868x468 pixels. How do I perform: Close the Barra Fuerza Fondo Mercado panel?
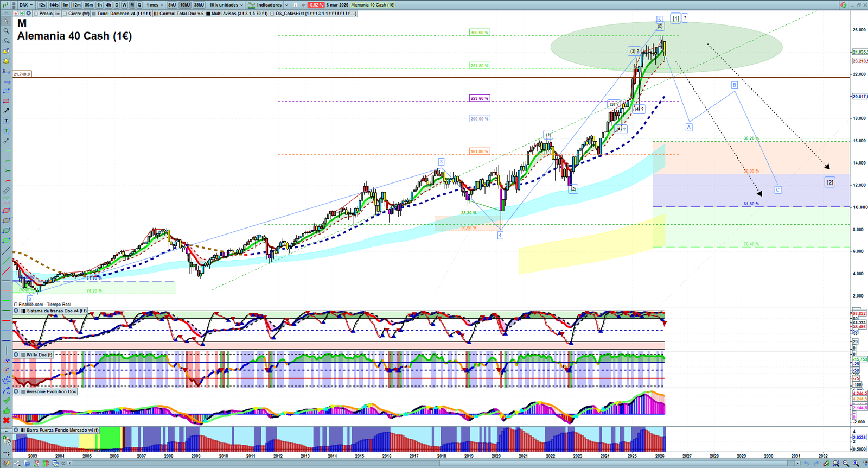[x=16, y=431]
